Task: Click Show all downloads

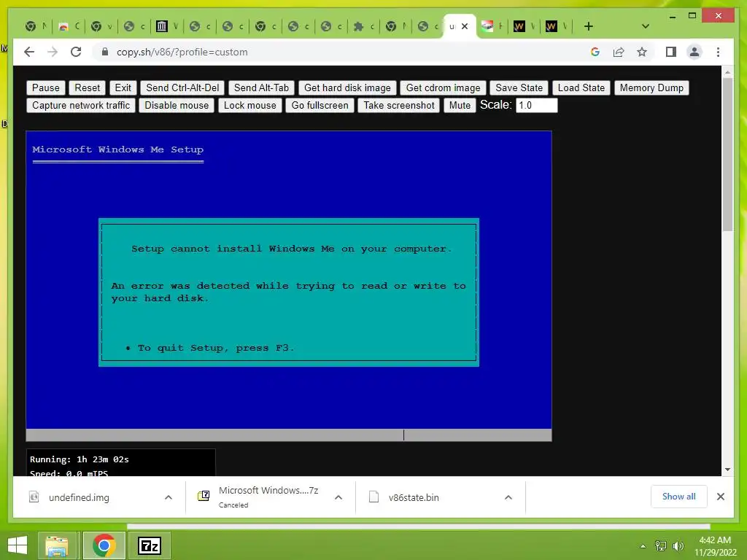Action: tap(679, 496)
